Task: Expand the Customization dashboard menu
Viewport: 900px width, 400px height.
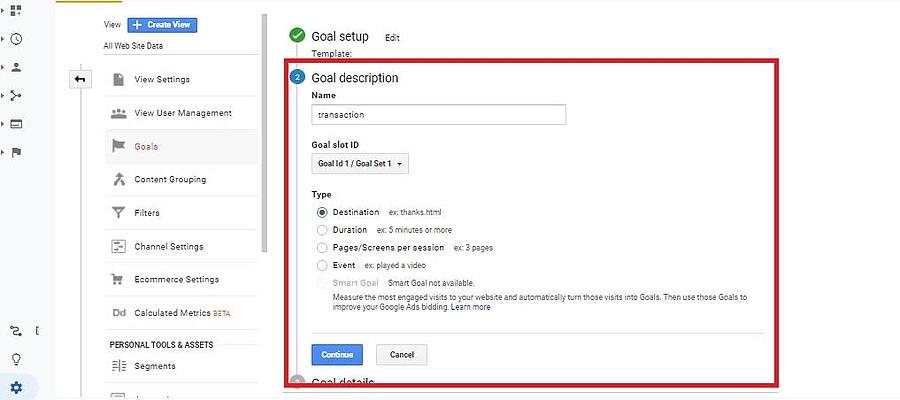Action: 16,10
